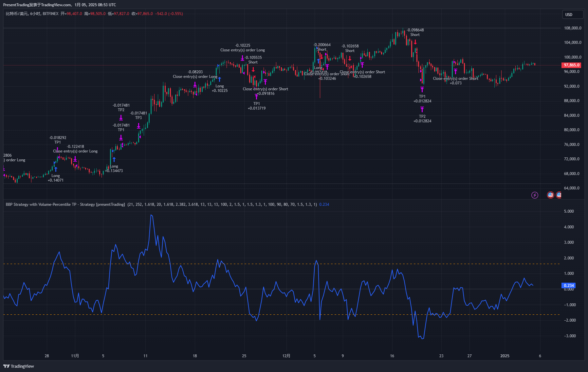Click the orange dashed upper threshold line
588x372 pixels.
point(282,264)
